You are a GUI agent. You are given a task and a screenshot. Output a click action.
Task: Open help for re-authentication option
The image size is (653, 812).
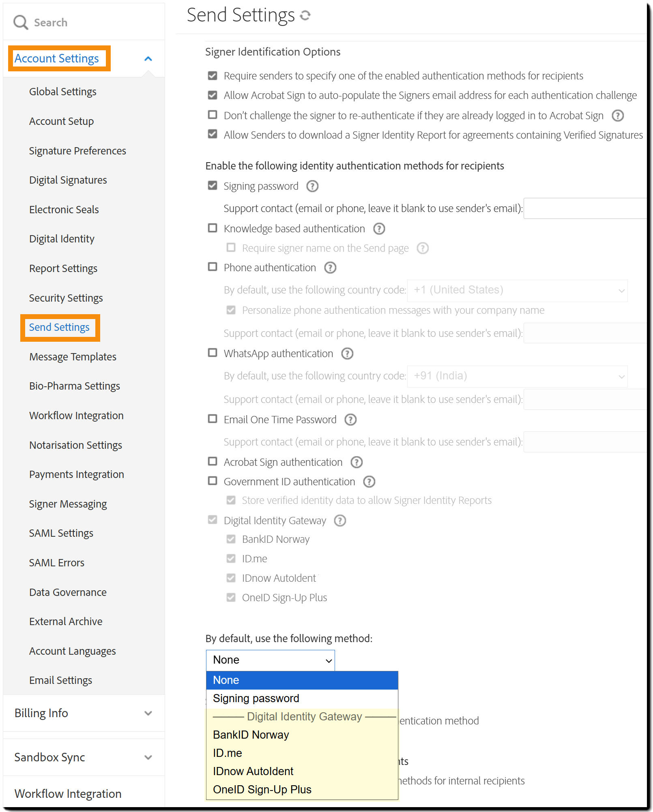coord(617,116)
